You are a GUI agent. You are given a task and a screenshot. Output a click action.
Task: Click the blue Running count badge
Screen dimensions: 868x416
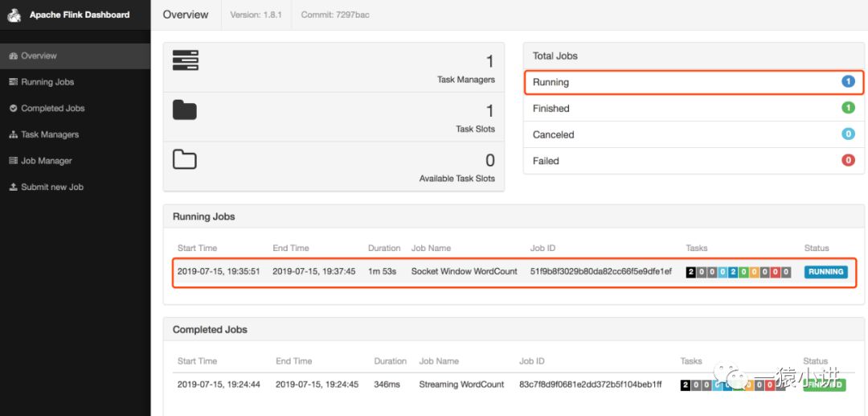848,82
